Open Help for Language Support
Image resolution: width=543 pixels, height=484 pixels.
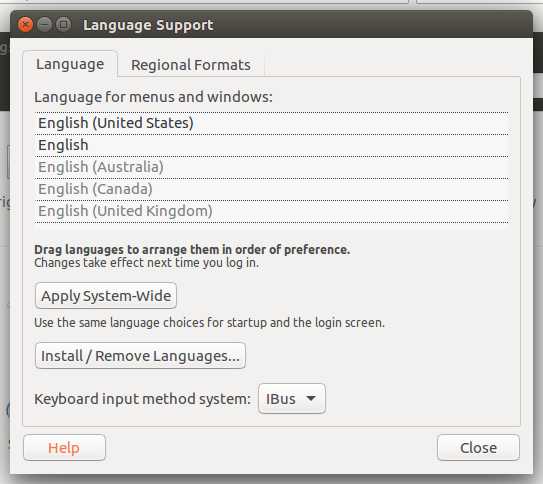click(x=64, y=448)
